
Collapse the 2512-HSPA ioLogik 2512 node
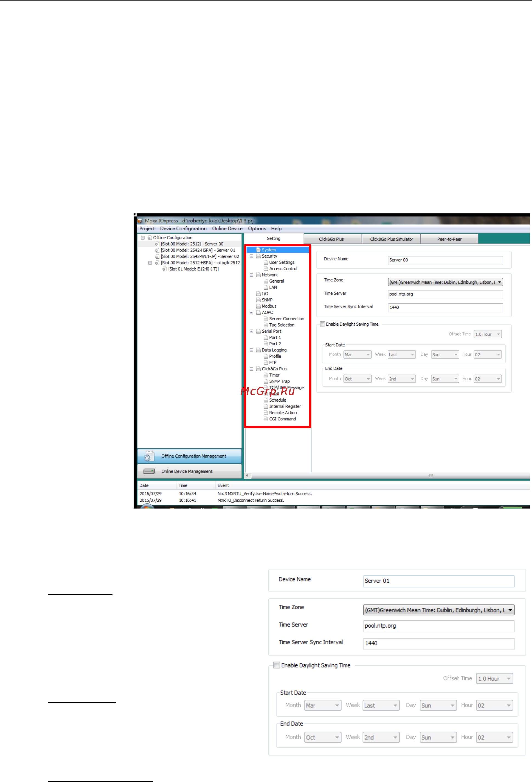(x=150, y=263)
